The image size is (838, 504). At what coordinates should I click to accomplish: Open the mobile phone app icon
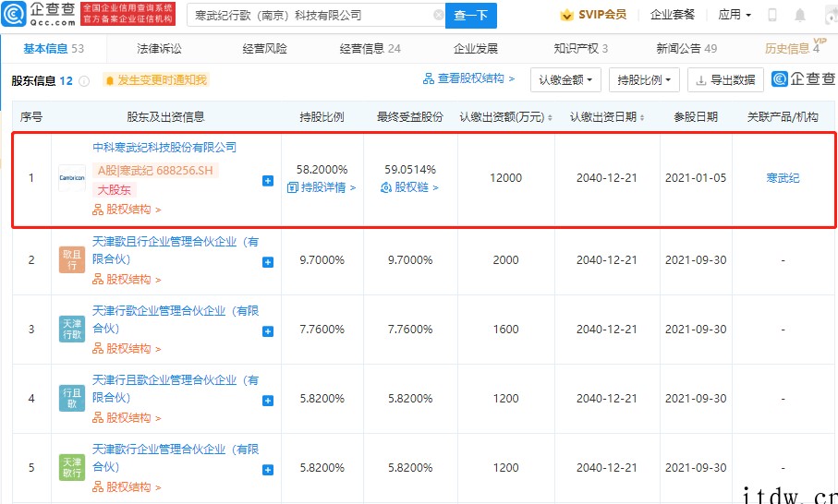click(771, 15)
